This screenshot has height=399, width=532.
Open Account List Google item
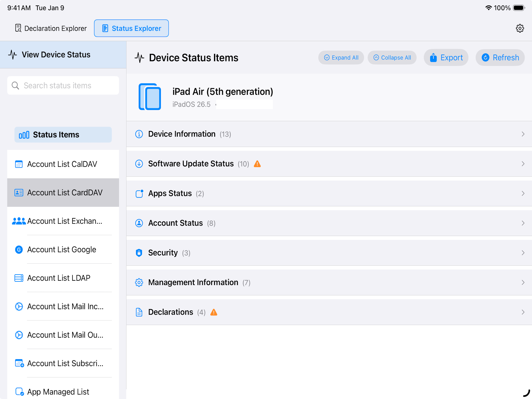point(63,250)
